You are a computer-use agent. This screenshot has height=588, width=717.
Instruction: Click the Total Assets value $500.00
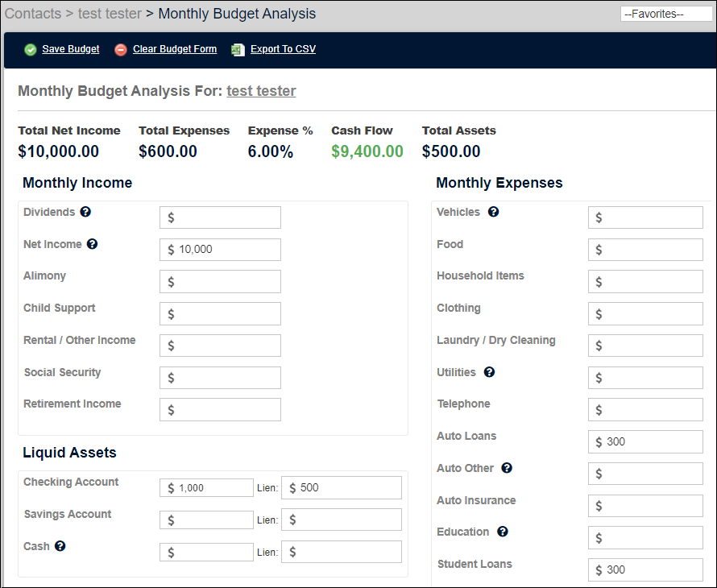[x=451, y=151]
